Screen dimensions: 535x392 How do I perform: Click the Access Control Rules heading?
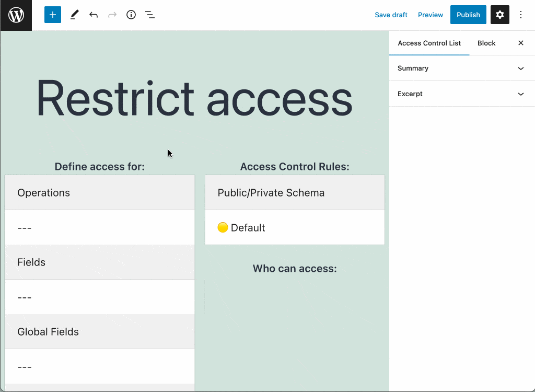[x=295, y=167]
